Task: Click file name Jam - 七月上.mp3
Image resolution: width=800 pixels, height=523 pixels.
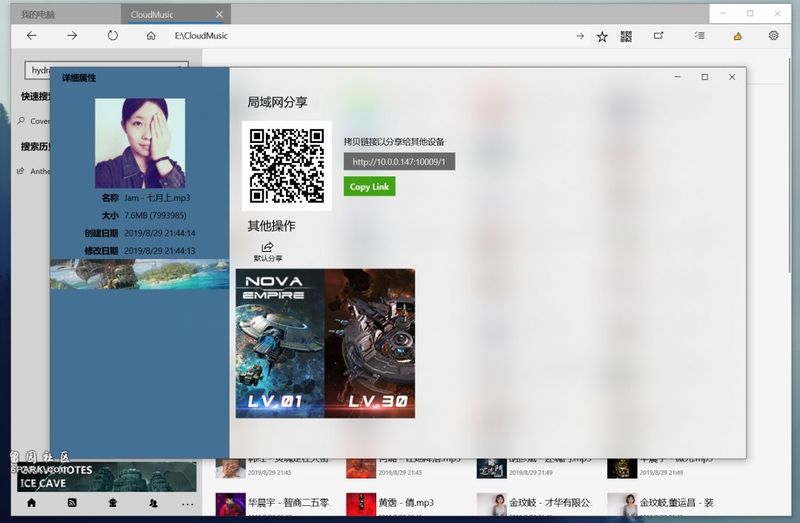Action: [157, 198]
